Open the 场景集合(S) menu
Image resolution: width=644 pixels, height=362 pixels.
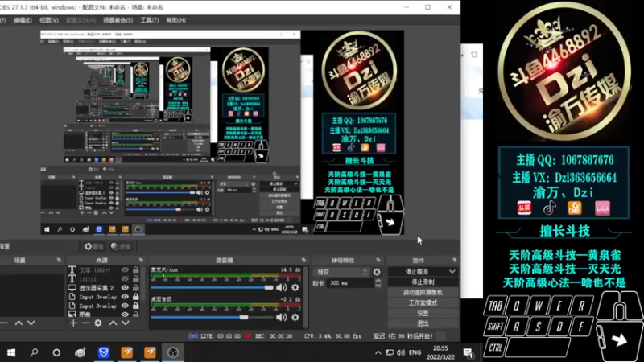click(118, 20)
